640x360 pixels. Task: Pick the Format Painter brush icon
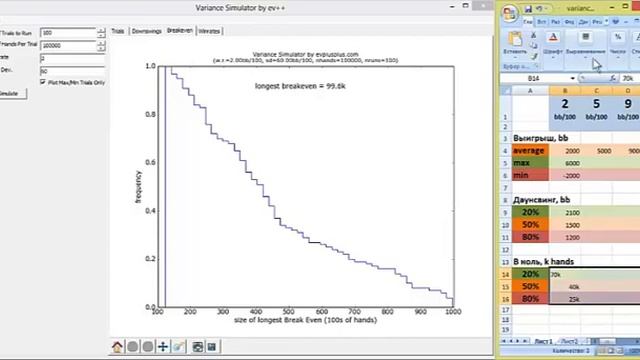533,56
